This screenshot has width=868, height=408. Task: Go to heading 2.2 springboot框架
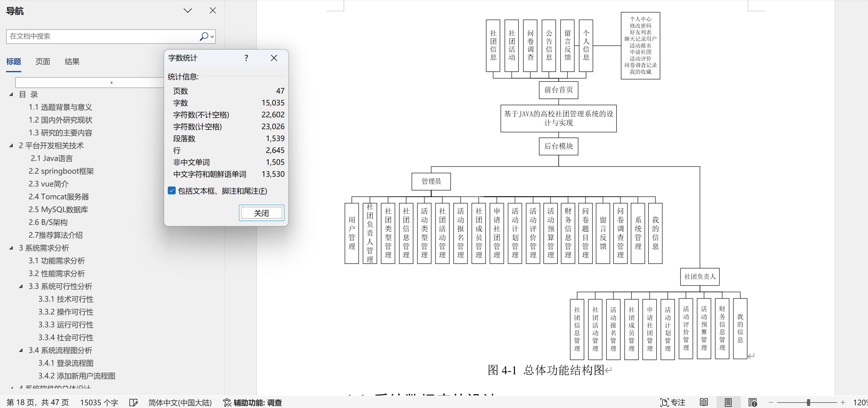61,171
